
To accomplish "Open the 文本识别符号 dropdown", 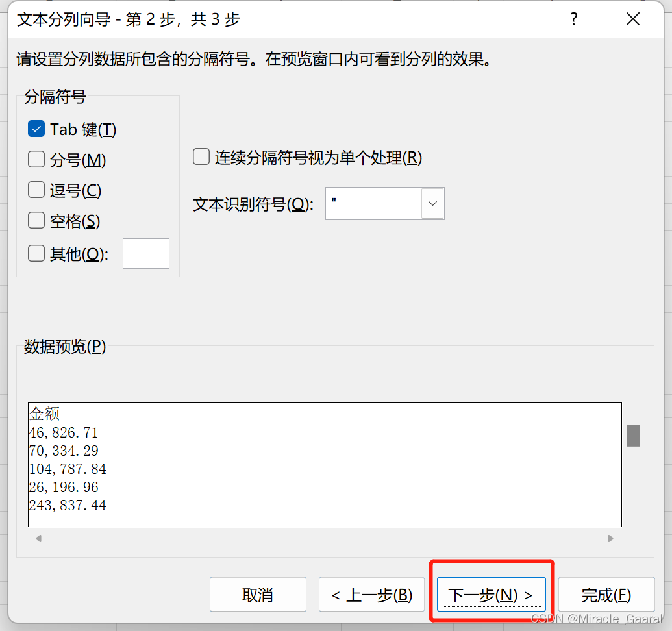I will click(432, 203).
